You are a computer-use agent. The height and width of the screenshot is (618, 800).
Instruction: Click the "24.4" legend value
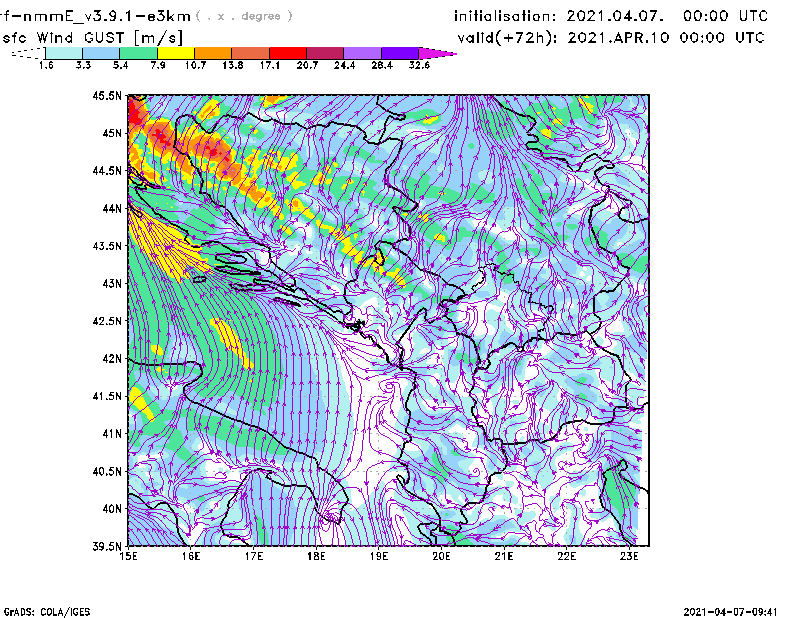pyautogui.click(x=344, y=65)
